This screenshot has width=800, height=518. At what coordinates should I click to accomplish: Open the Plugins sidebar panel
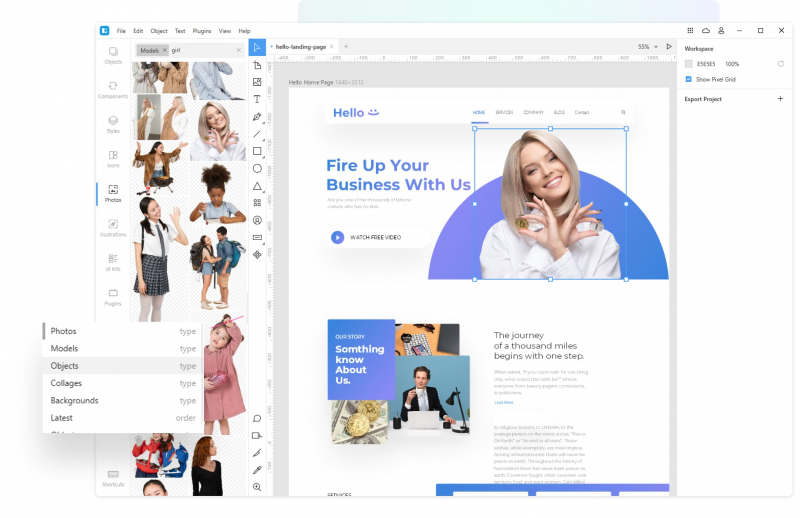click(113, 297)
